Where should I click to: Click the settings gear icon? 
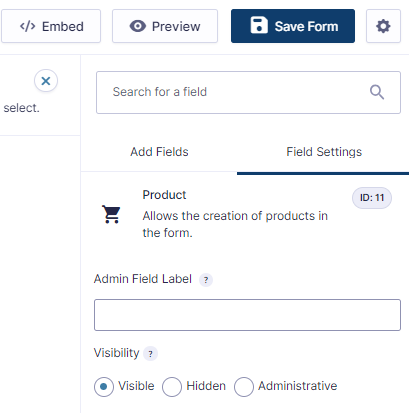[383, 26]
